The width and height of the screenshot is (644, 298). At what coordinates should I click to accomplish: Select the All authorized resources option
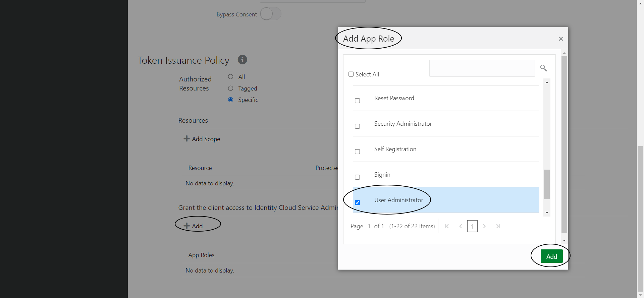click(230, 77)
